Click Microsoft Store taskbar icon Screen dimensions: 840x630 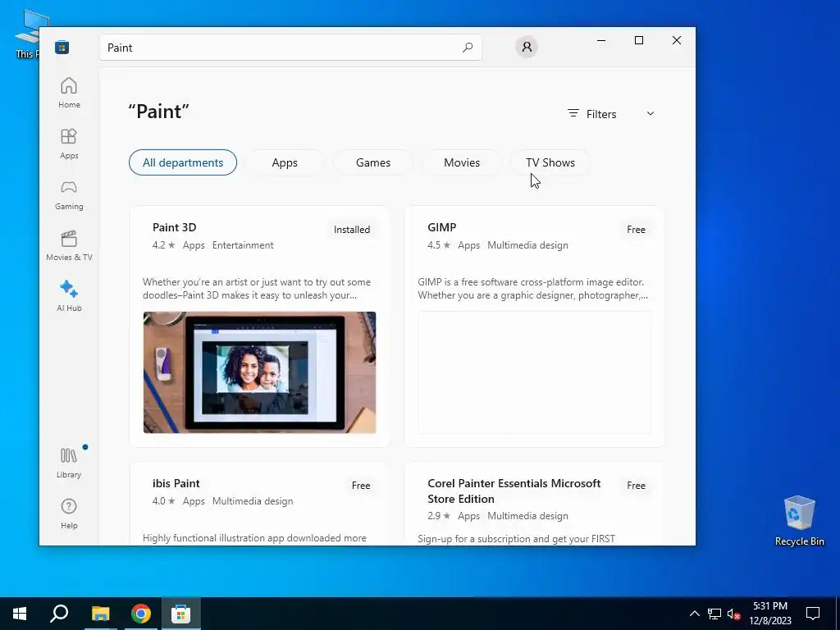[x=181, y=614]
